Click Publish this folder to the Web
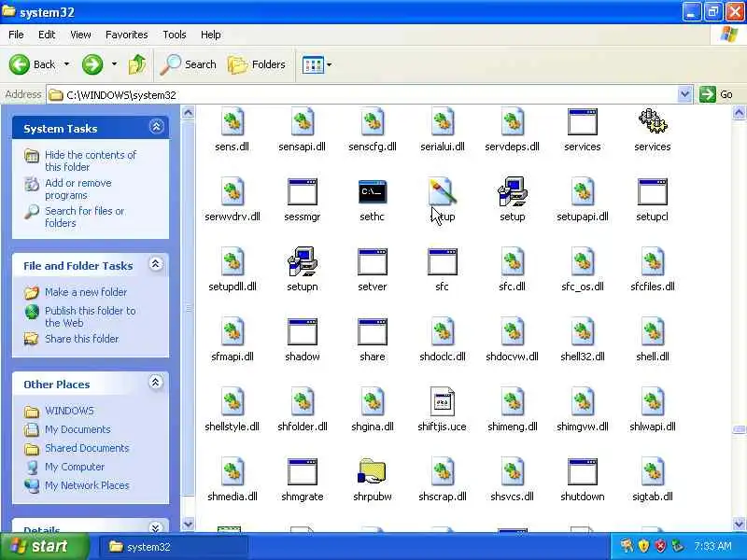Viewport: 747px width, 560px height. [91, 316]
